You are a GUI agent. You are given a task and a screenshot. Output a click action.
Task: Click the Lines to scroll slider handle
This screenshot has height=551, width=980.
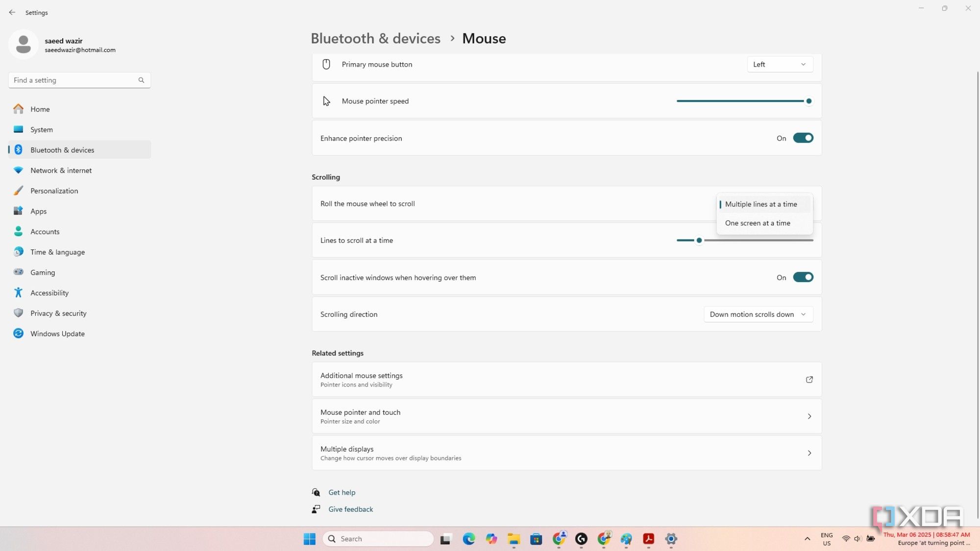point(699,240)
